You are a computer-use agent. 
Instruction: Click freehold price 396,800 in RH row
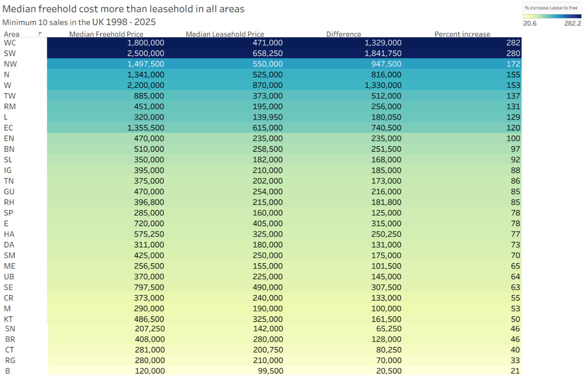click(x=149, y=202)
